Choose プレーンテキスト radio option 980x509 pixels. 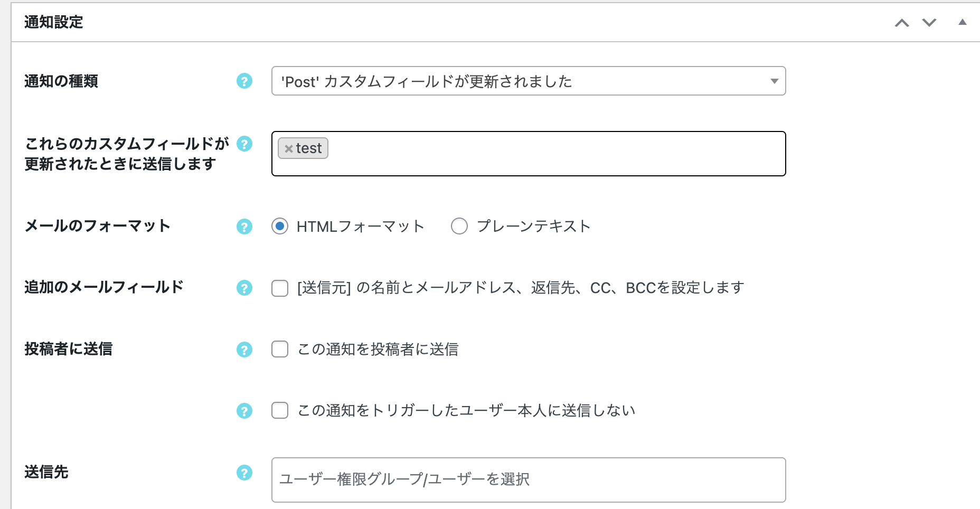459,227
